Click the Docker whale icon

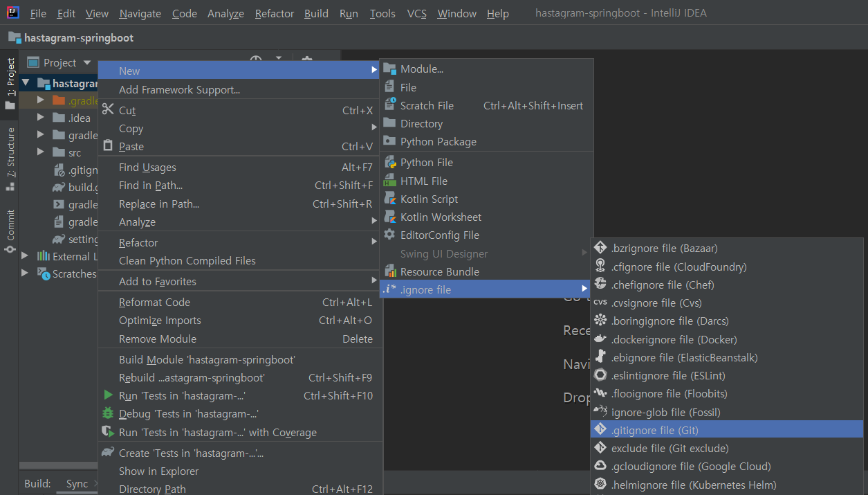(x=600, y=339)
